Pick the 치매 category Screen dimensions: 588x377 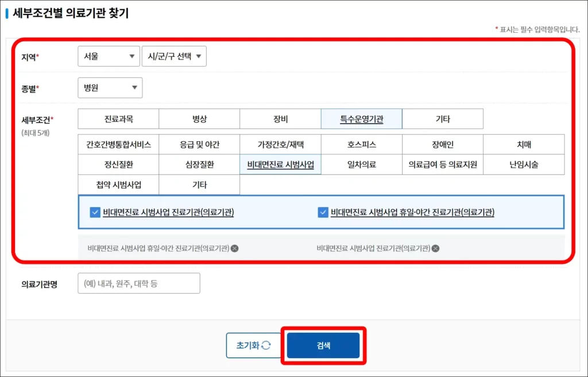coord(524,144)
